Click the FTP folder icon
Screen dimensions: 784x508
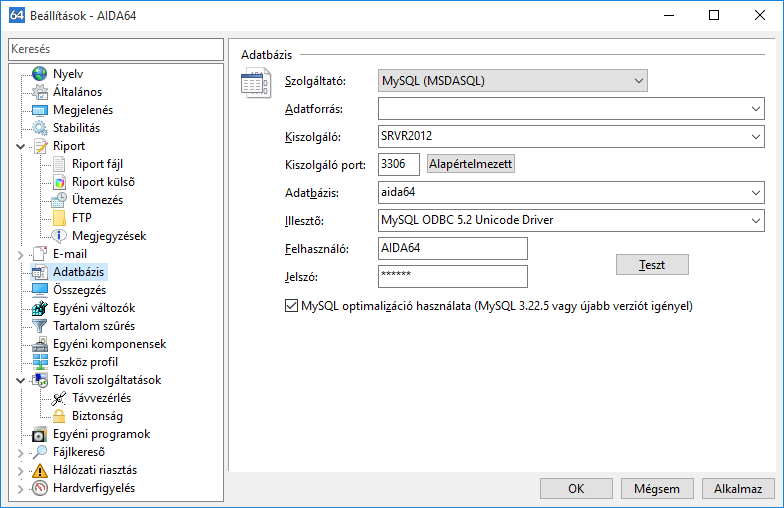tap(59, 218)
